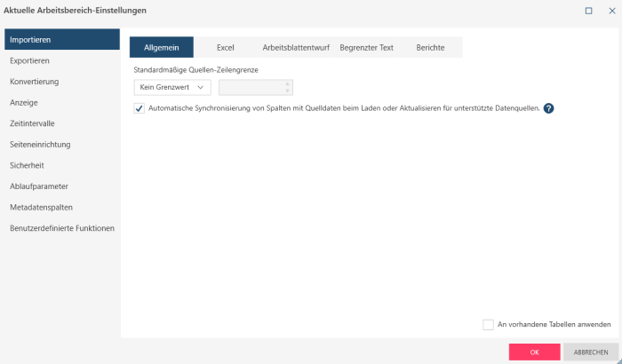The height and width of the screenshot is (364, 622).
Task: Go to the Berichte tab
Action: [x=430, y=48]
